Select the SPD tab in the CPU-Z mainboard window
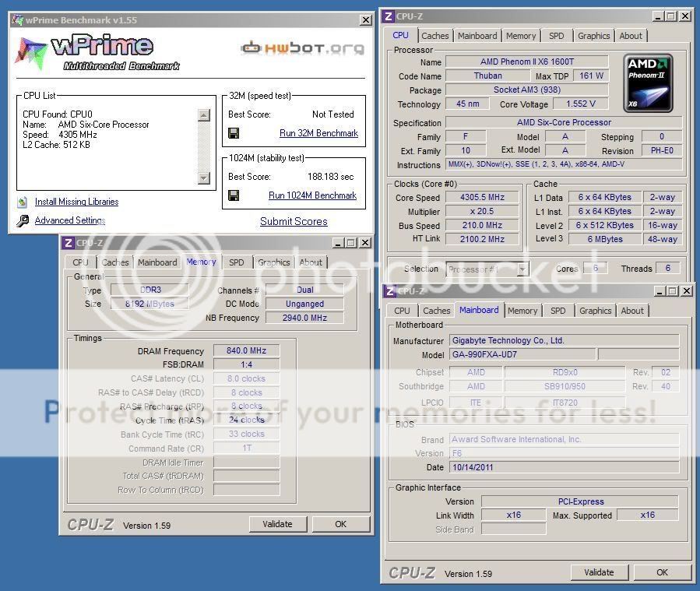 click(558, 311)
